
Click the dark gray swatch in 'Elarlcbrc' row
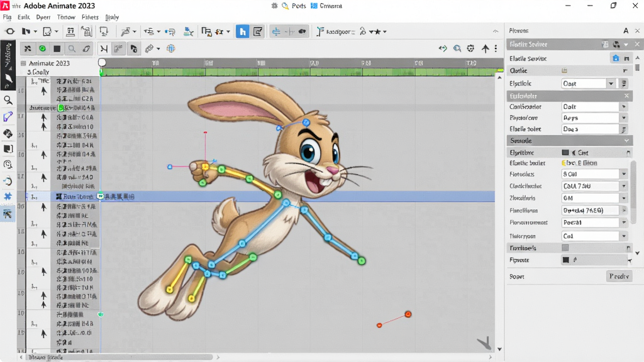click(565, 152)
